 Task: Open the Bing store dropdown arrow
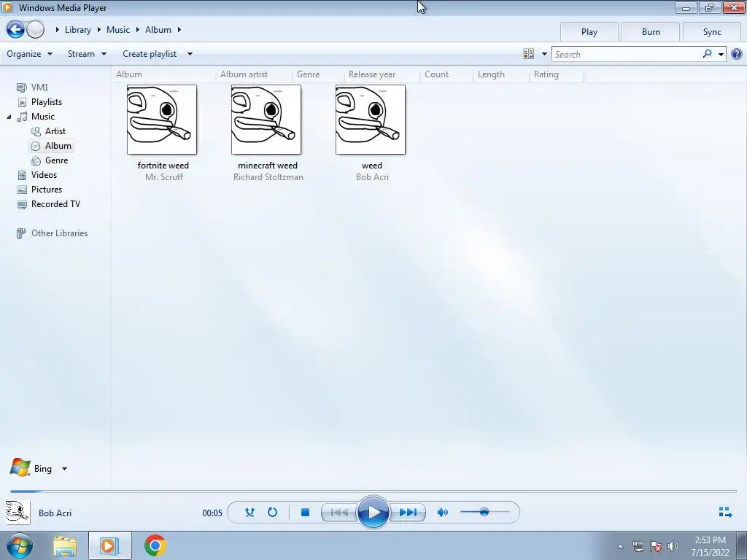tap(64, 469)
